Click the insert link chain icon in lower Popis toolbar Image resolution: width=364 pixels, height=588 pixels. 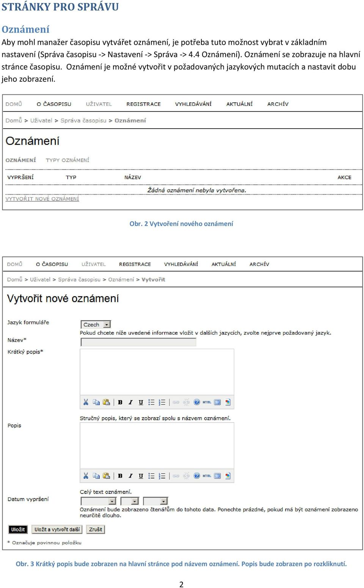(x=176, y=476)
